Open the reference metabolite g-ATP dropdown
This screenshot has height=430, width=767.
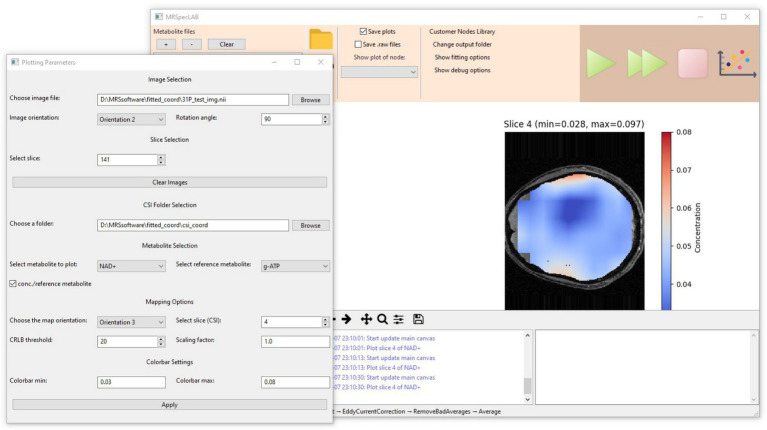click(295, 266)
